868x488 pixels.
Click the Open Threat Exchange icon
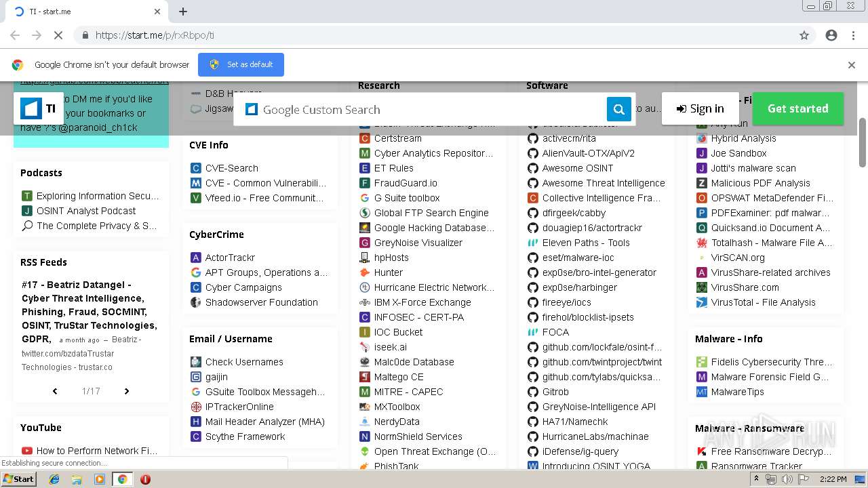click(x=365, y=451)
